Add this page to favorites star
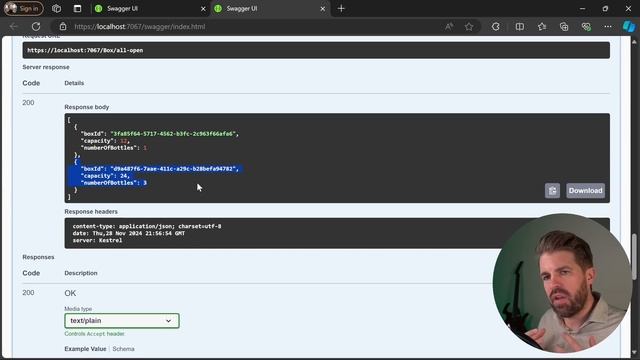Screen dimensions: 640x360 [x=469, y=27]
